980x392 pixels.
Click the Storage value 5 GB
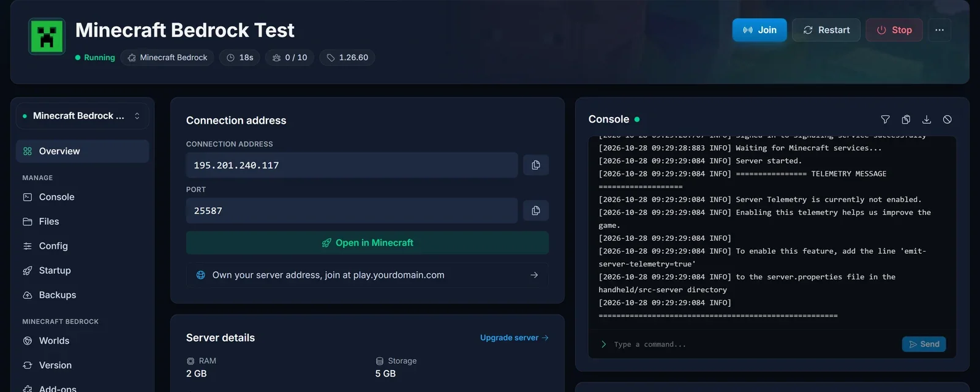(x=385, y=374)
